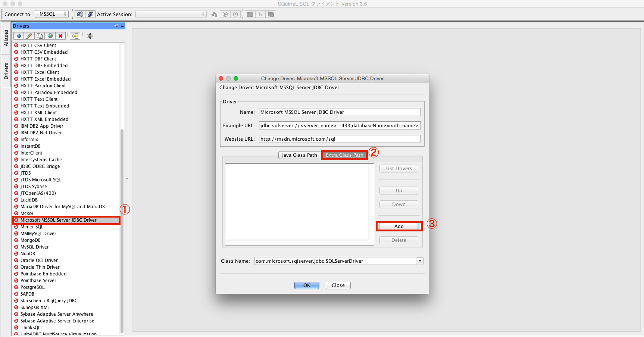Select the MariaDB Driver for MySQL and MariaDB row
This screenshot has height=337, width=644.
point(66,206)
